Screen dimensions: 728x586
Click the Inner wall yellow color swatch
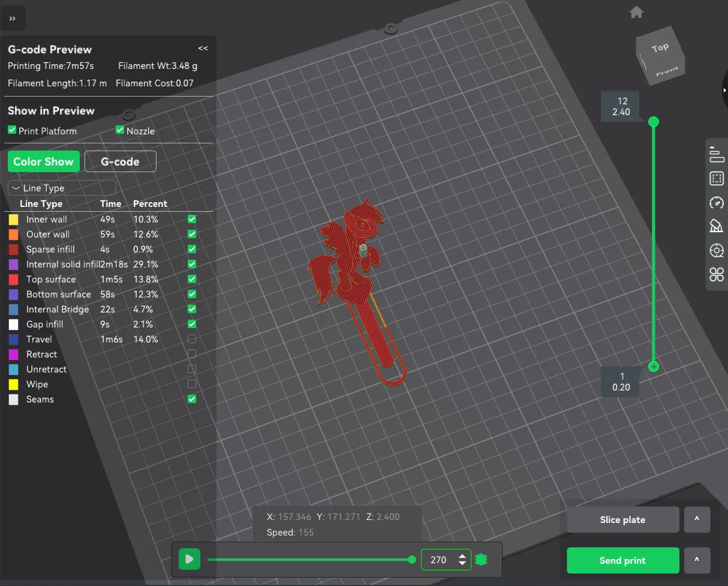[13, 220]
